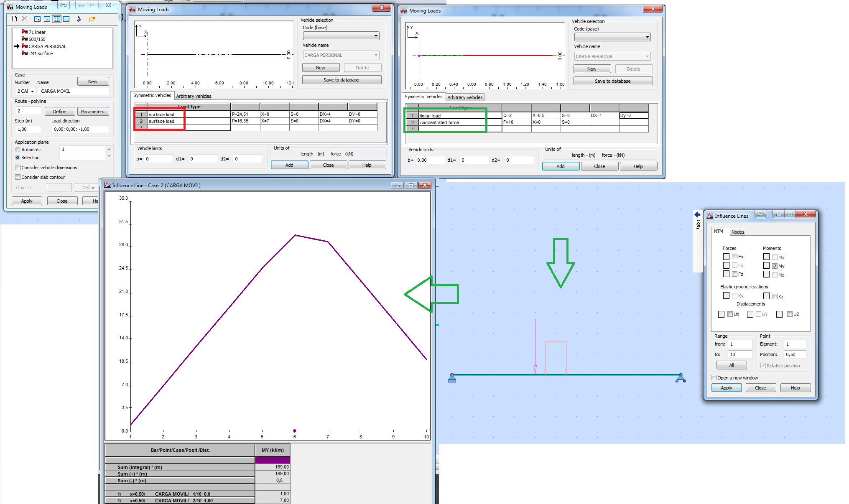This screenshot has width=849, height=504.
Task: Click the color box beside Kz
Action: pyautogui.click(x=766, y=296)
